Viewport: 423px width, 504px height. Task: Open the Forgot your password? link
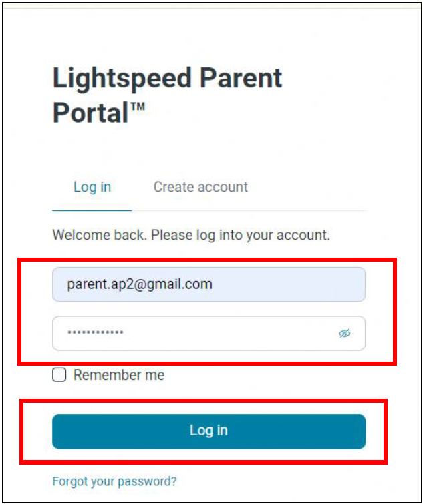114,481
